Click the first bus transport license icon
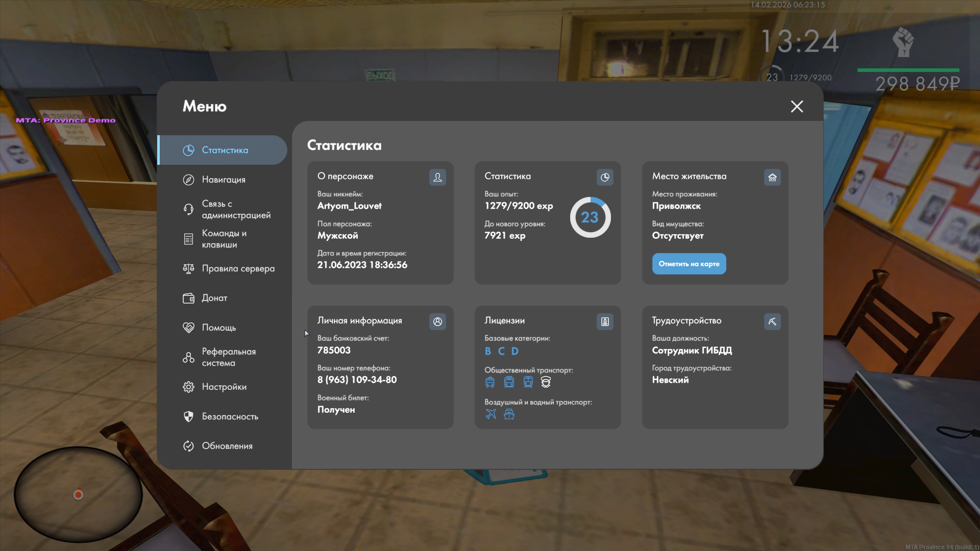 [x=490, y=382]
